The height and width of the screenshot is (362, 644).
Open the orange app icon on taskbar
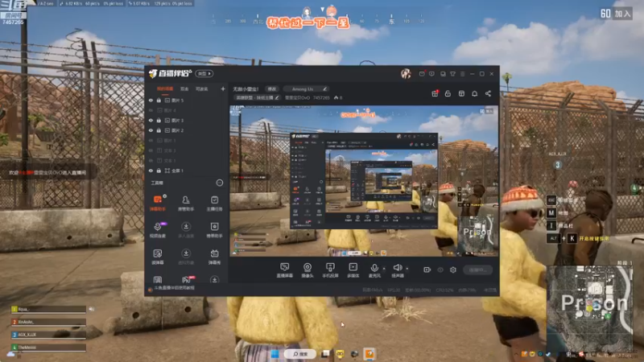(x=369, y=354)
